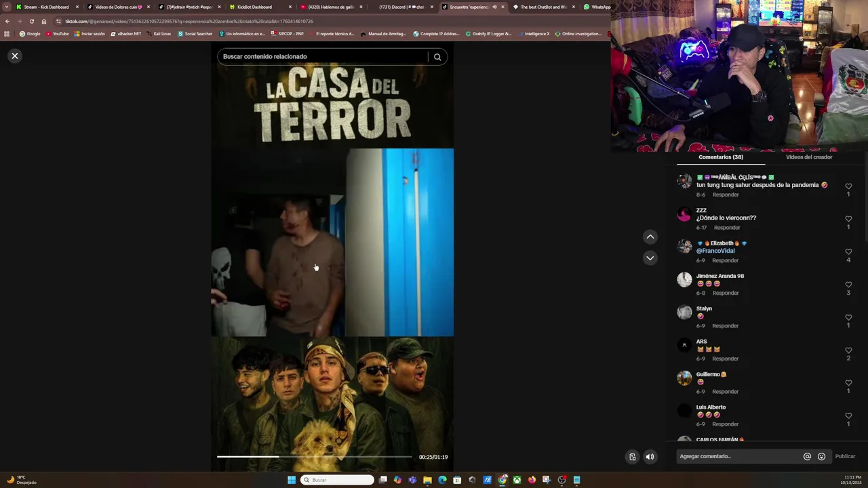Open the YouTube bookmark

[x=58, y=34]
